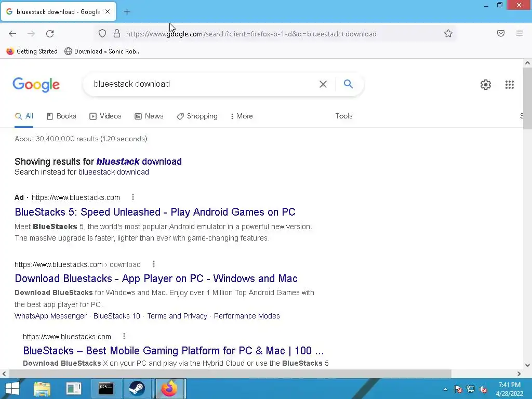532x399 pixels.
Task: Save page to Pocket
Action: [500, 33]
